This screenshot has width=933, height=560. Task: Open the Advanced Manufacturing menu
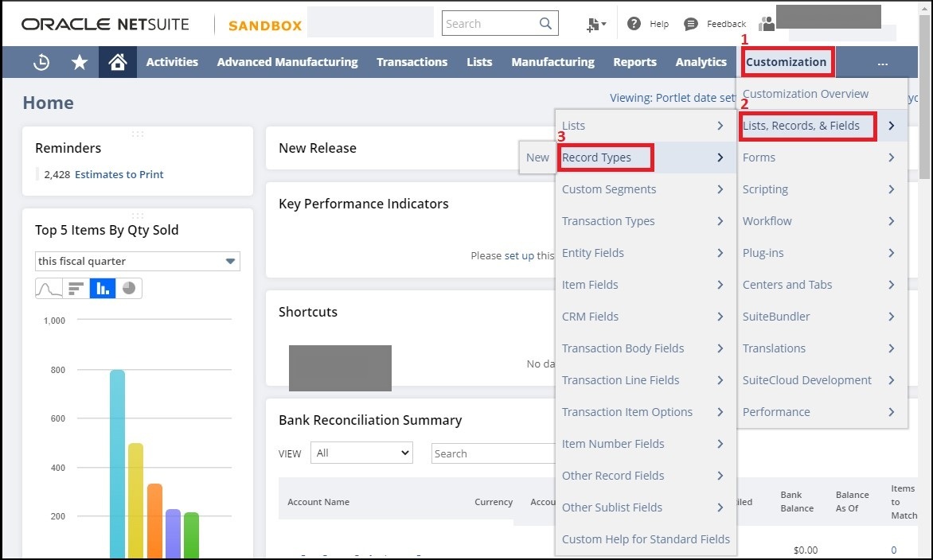click(287, 62)
